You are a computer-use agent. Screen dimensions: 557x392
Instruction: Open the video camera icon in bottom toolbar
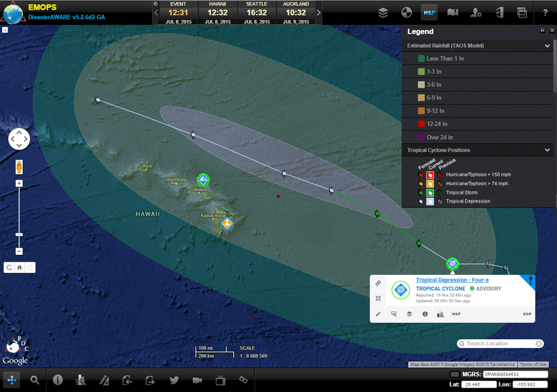[x=197, y=380]
